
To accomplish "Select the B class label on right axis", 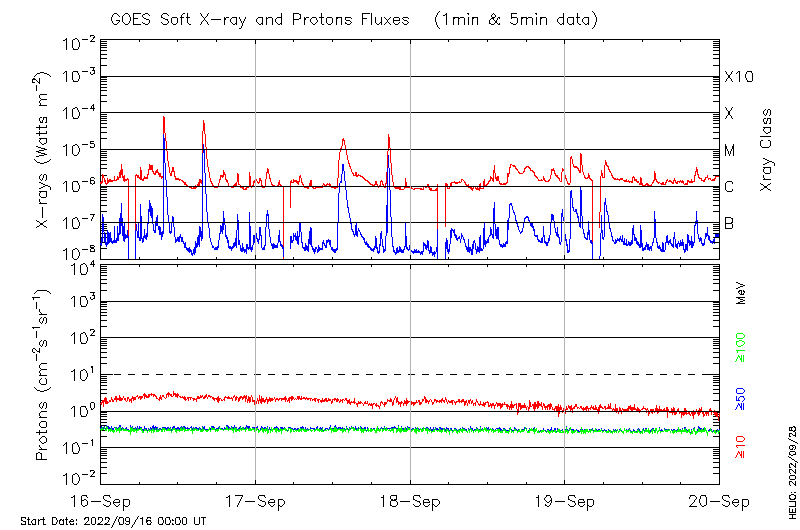I will click(x=729, y=223).
